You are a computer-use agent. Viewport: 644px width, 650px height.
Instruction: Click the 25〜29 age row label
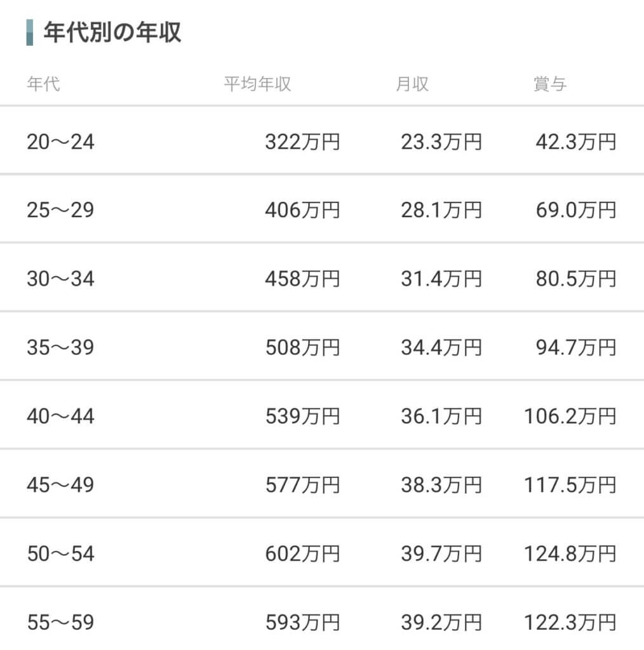[60, 210]
